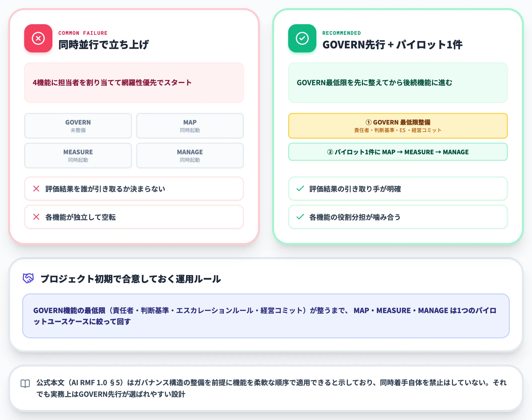Select the MANAGE 同時起動 card
532x420 pixels.
(190, 156)
